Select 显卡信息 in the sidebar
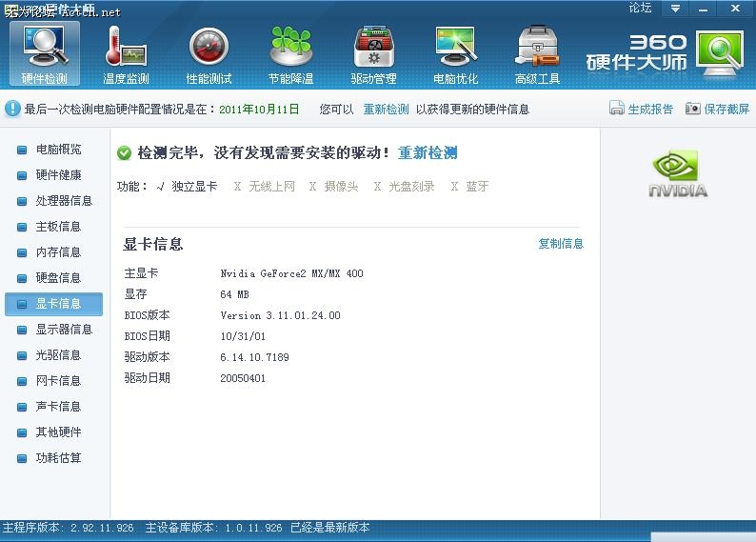Screen dimensions: 756x542 [53, 304]
